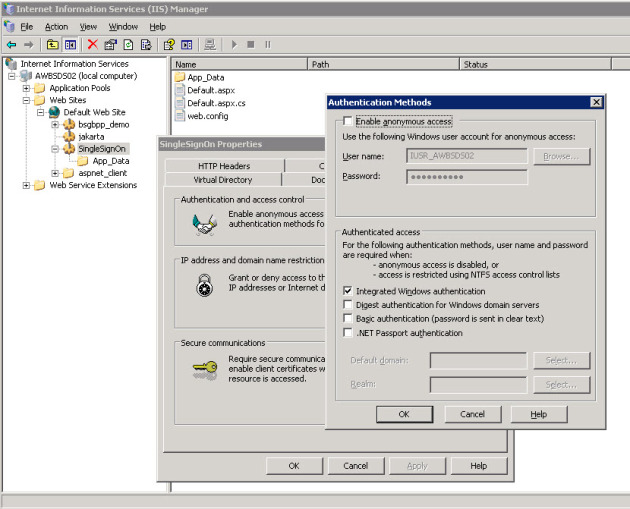Click the key Secure communications icon
The image size is (630, 509).
click(205, 370)
